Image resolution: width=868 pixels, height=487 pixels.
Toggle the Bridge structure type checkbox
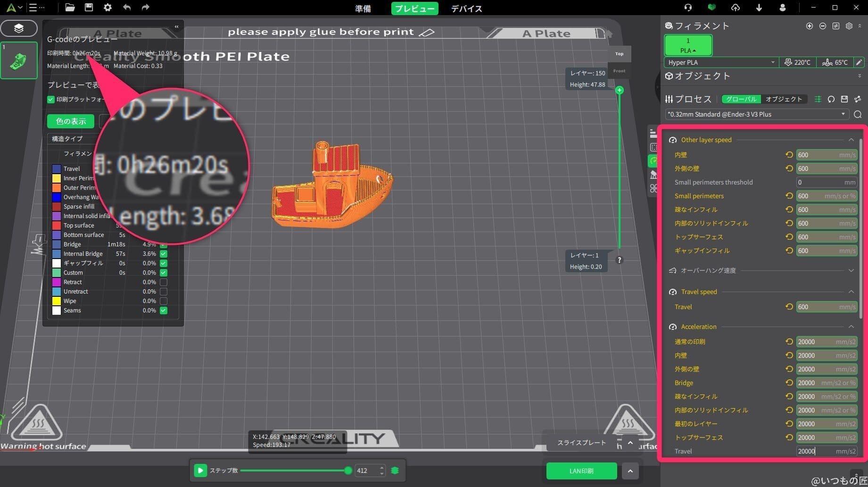tap(163, 244)
